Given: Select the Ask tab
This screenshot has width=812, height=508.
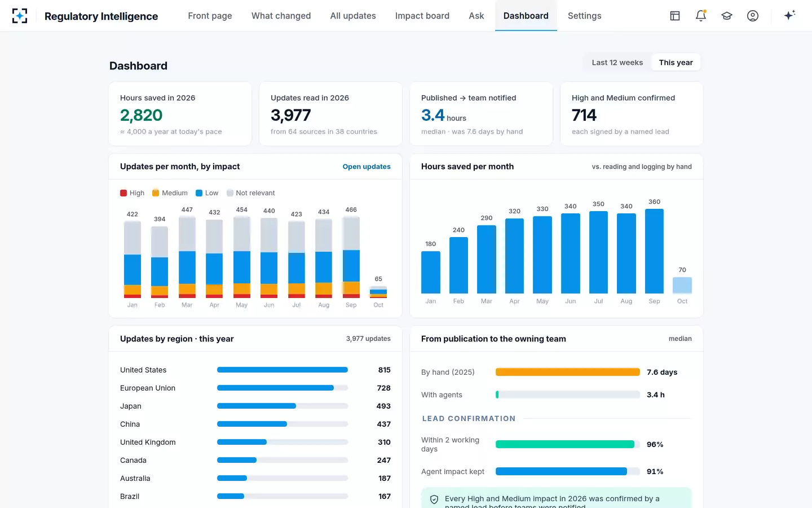Looking at the screenshot, I should [x=476, y=16].
